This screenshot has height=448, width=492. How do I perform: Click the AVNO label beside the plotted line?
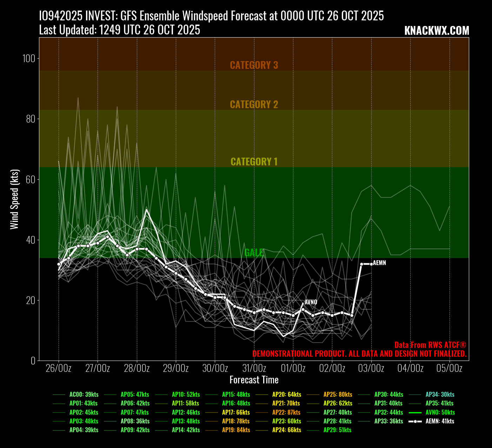[311, 302]
